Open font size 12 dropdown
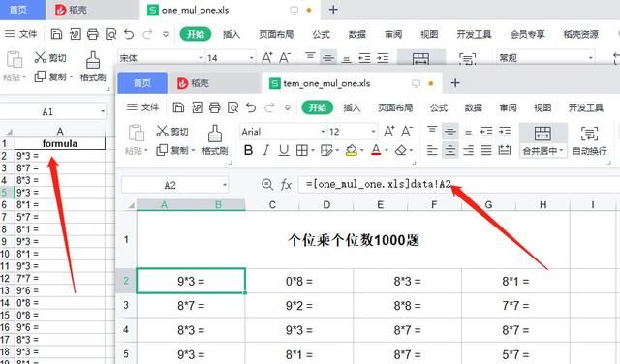The height and width of the screenshot is (364, 620). (x=373, y=132)
